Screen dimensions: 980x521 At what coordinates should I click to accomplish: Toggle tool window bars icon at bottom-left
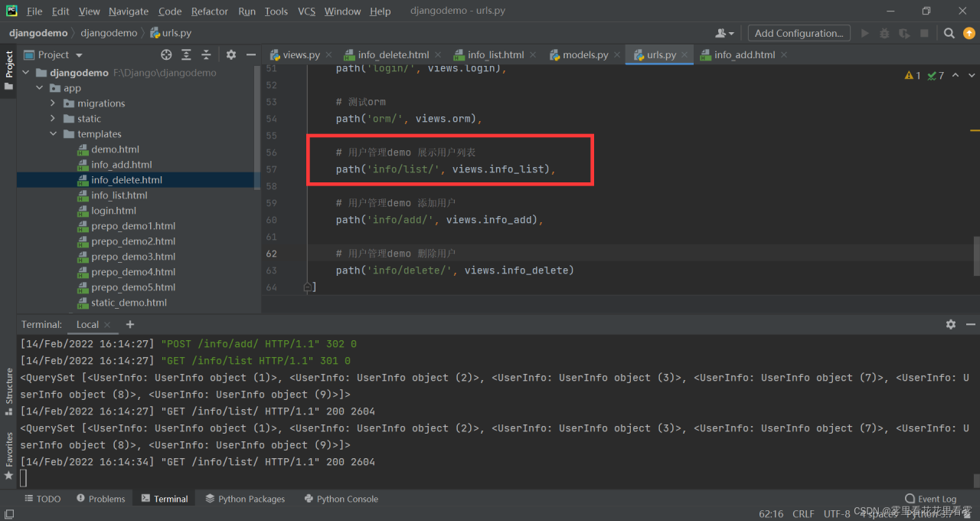(8, 514)
